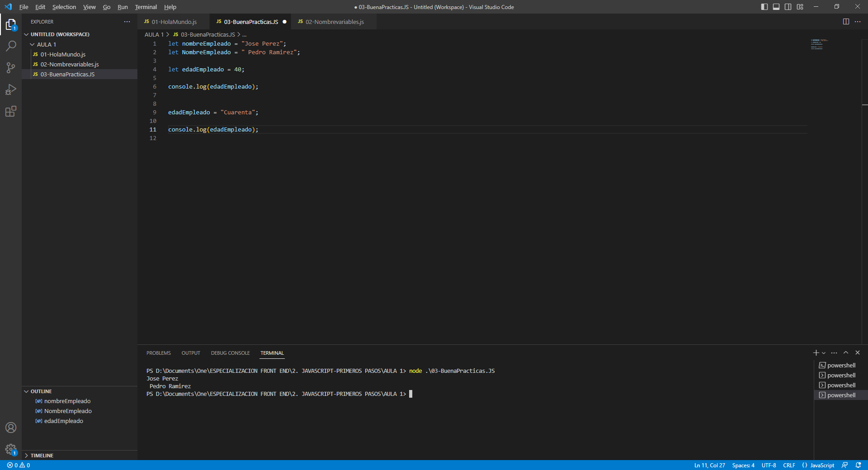Switch to the DEBUG CONSOLE panel tab
Image resolution: width=868 pixels, height=470 pixels.
230,353
